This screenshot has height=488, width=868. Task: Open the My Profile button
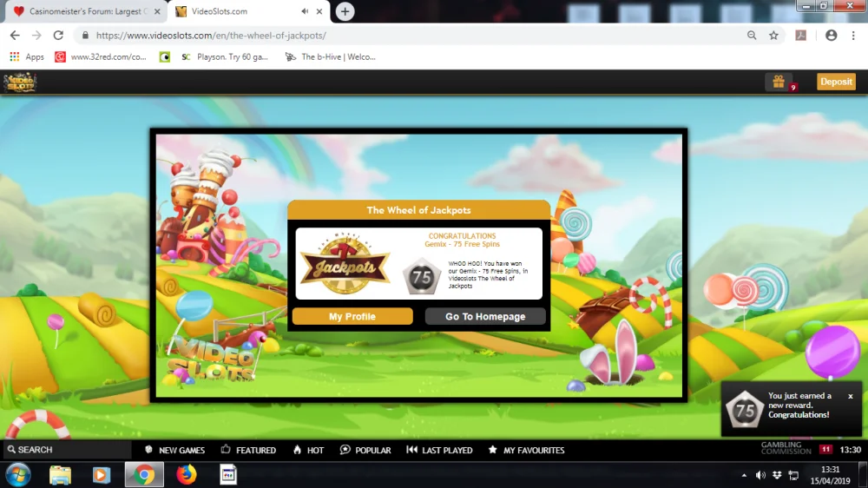[352, 316]
